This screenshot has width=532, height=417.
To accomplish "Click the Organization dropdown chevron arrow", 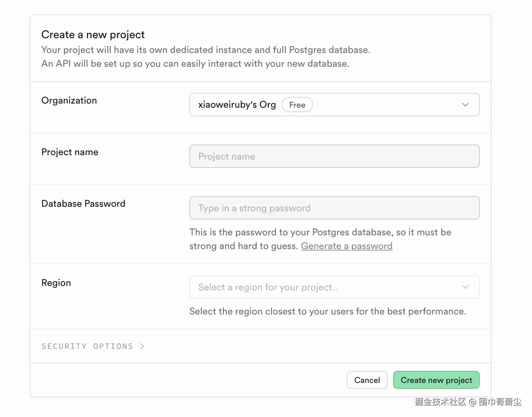I will [x=465, y=105].
